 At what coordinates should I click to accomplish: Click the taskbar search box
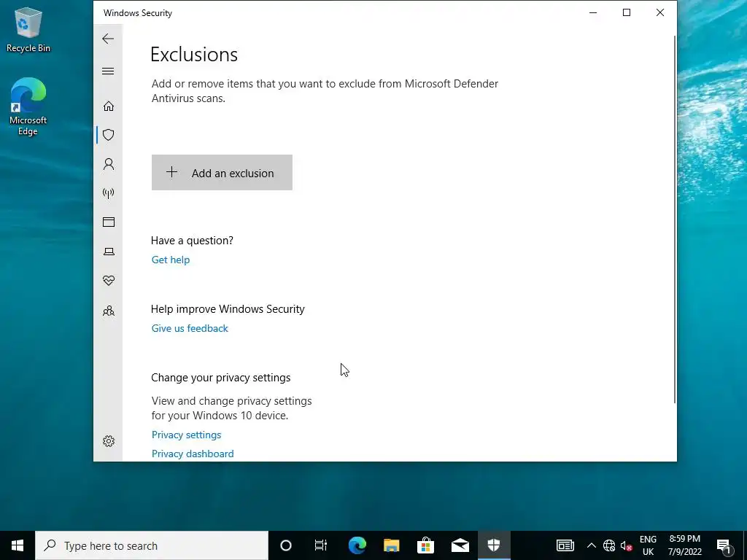coord(152,545)
